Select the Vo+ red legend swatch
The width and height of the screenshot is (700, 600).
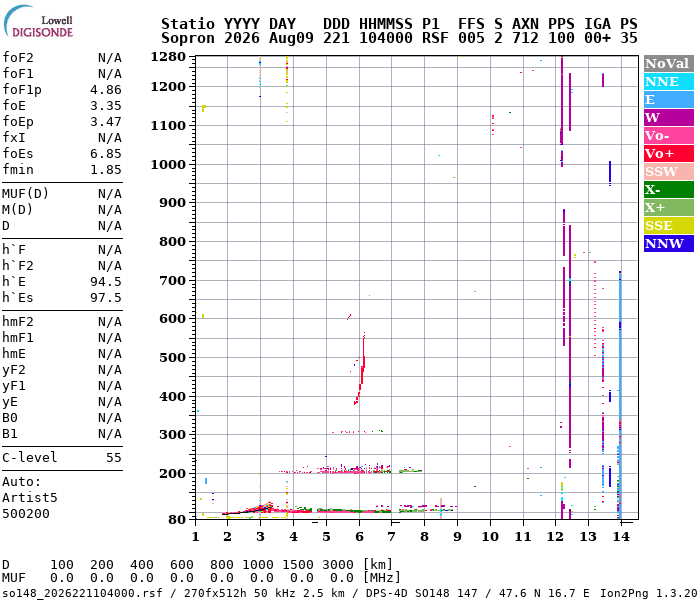tap(669, 154)
